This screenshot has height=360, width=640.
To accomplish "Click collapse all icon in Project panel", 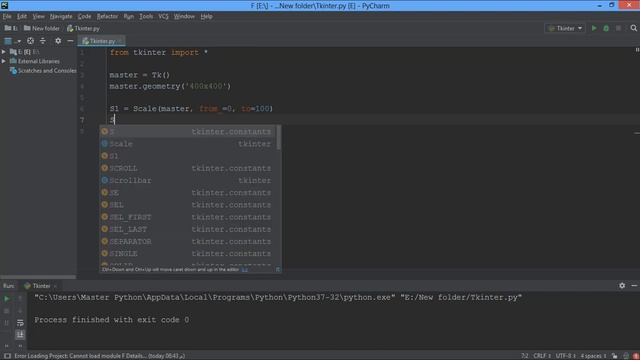I will pos(43,41).
